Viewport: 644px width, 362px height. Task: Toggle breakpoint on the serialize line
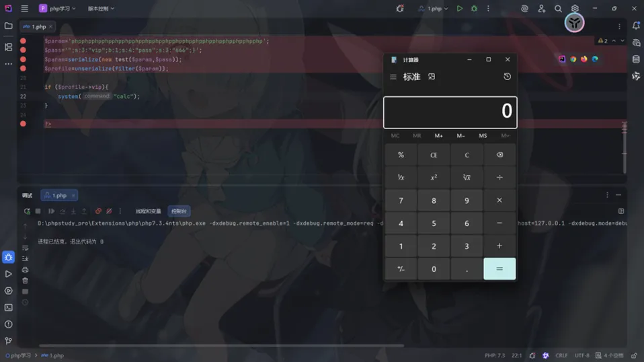click(23, 59)
